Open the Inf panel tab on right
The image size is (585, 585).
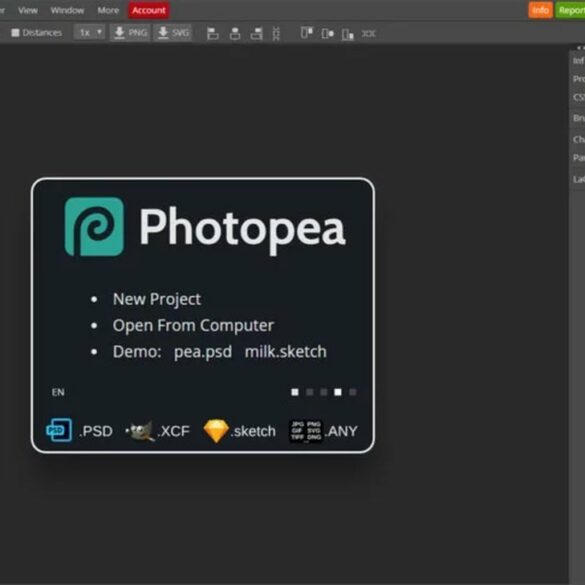point(578,61)
